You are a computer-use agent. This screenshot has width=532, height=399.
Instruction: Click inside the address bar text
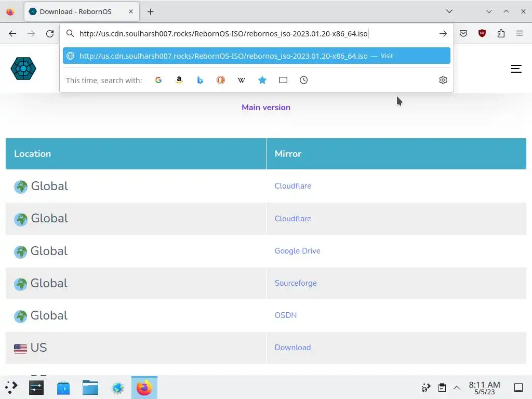pos(223,34)
